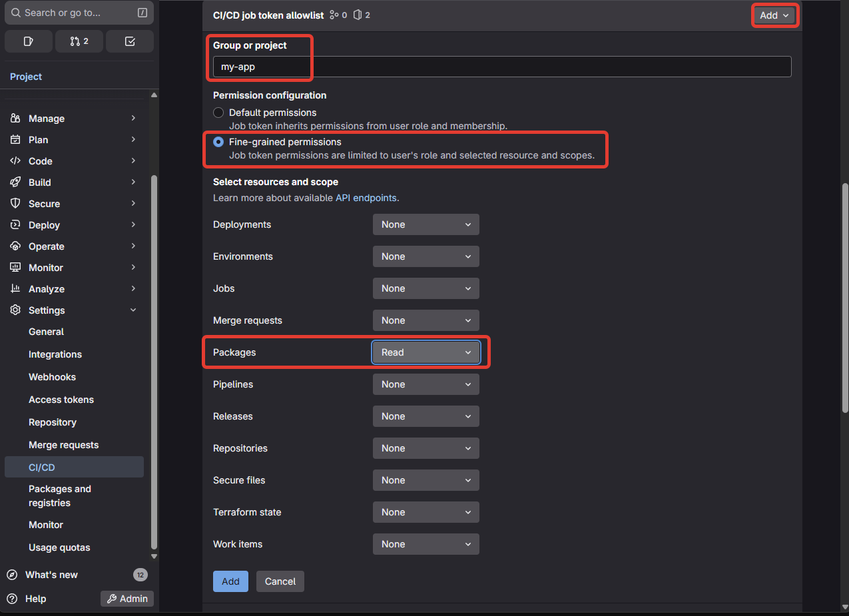Click the Add button below Work items

(x=230, y=581)
